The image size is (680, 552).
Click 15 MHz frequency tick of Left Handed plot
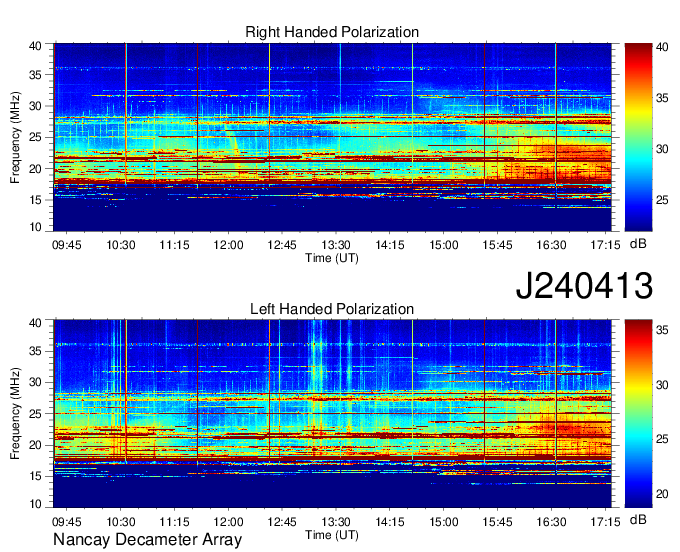[x=35, y=476]
